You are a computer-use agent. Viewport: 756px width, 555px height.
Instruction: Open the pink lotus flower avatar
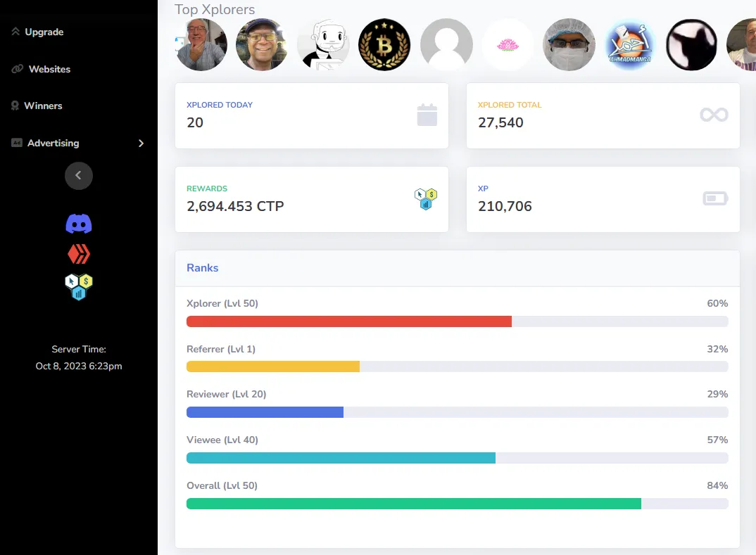click(x=508, y=45)
